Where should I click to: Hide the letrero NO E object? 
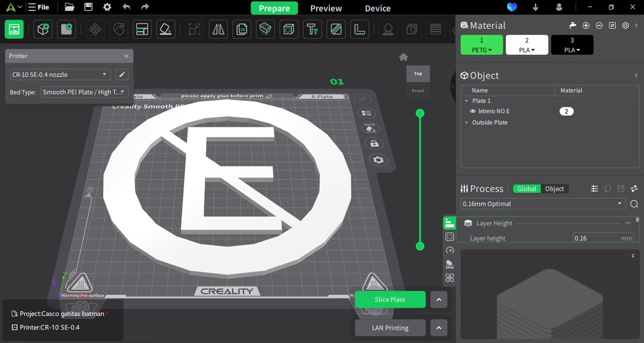click(x=472, y=111)
